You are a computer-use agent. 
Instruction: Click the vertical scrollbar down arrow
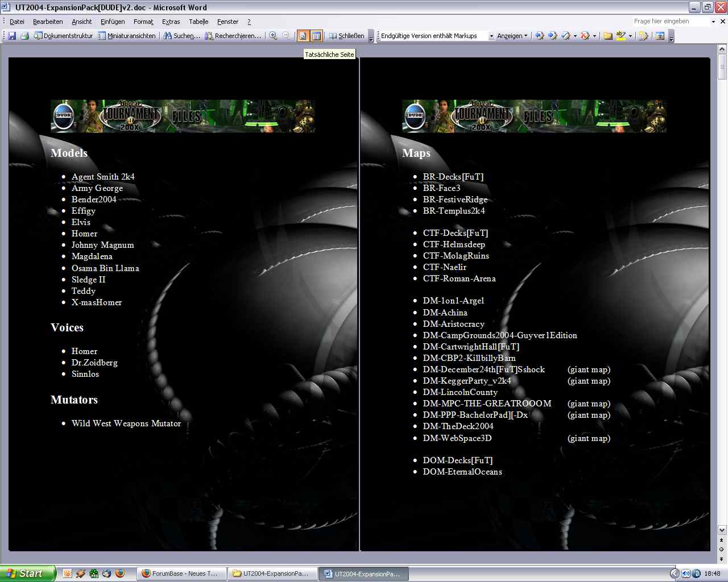coord(722,530)
